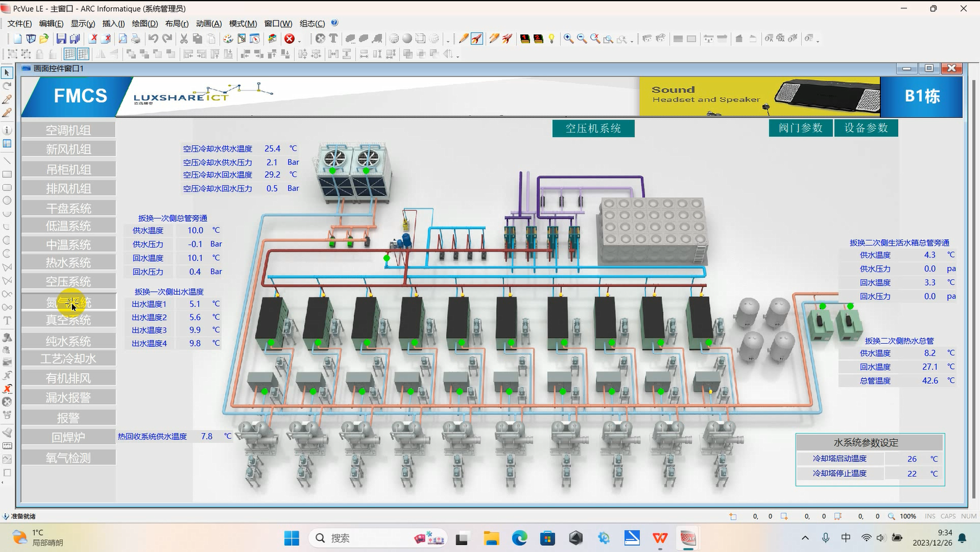Open the color palette icon
980x552 pixels.
point(228,39)
